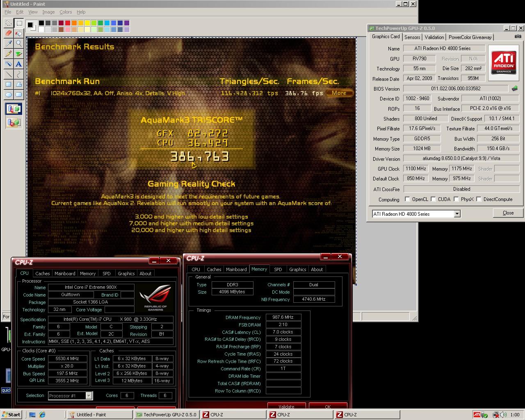Enable the CUDA checkbox in GPU-Z
This screenshot has height=420, width=525.
[433, 199]
